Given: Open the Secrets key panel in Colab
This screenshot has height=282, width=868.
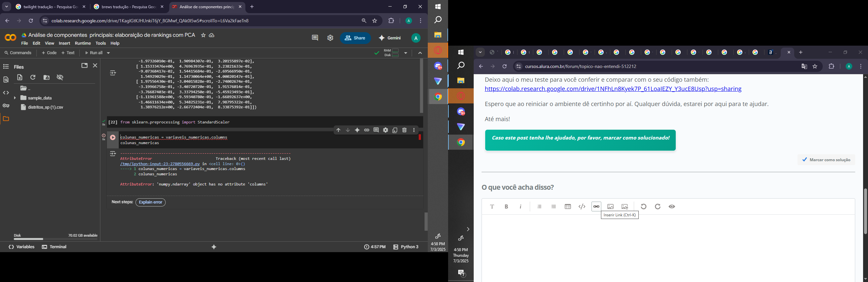Looking at the screenshot, I should pos(6,106).
